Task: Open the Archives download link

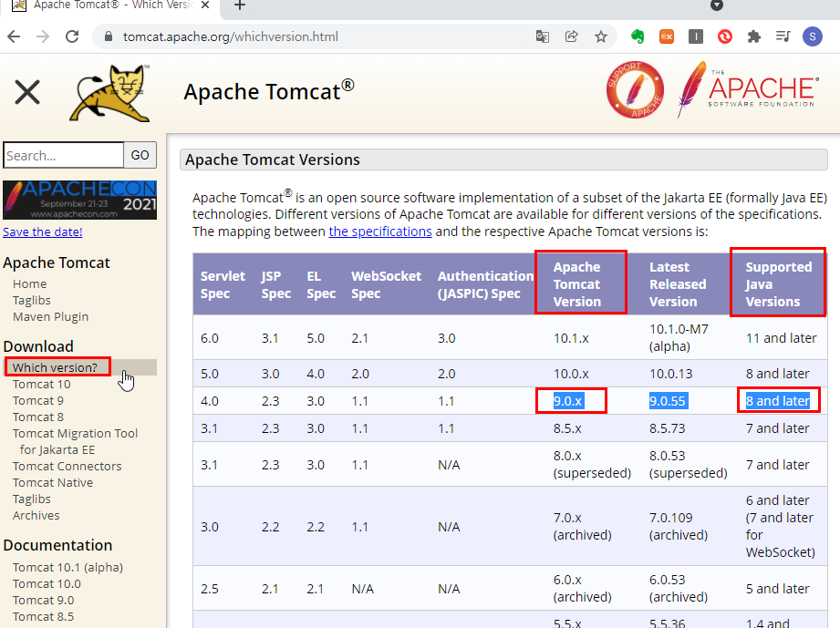Action: tap(36, 516)
